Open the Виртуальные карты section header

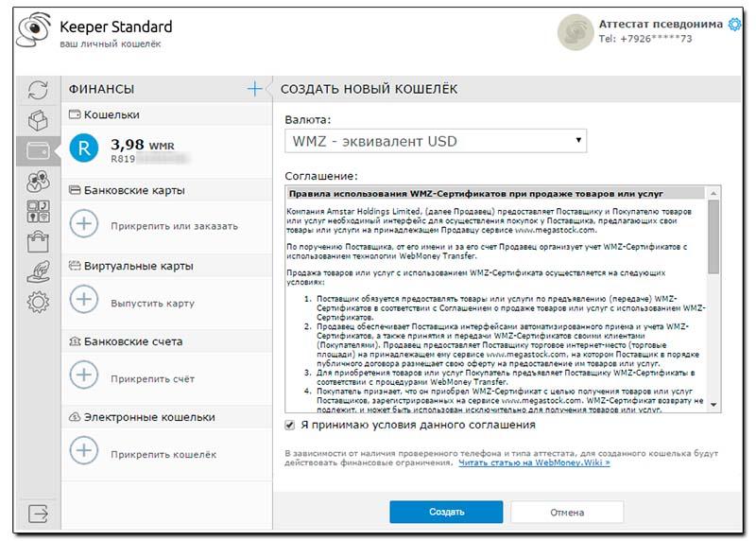pyautogui.click(x=167, y=266)
